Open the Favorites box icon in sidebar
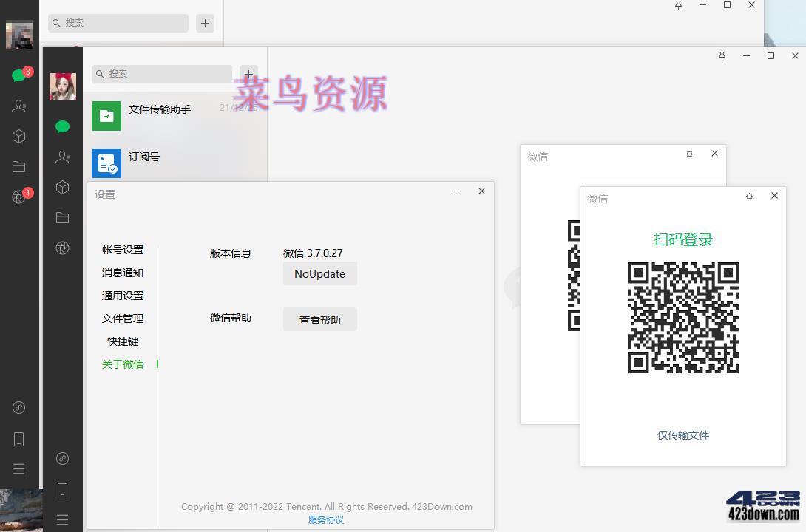The image size is (806, 532). [63, 187]
